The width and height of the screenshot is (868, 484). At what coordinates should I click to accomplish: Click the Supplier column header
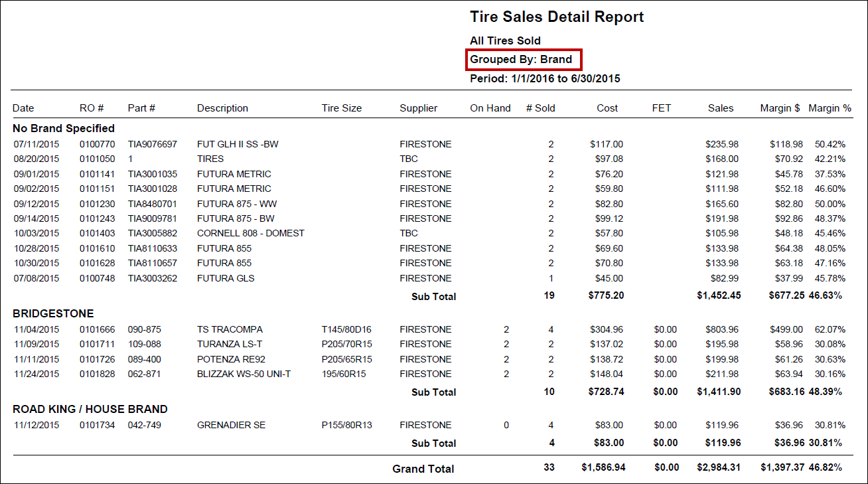[x=418, y=108]
